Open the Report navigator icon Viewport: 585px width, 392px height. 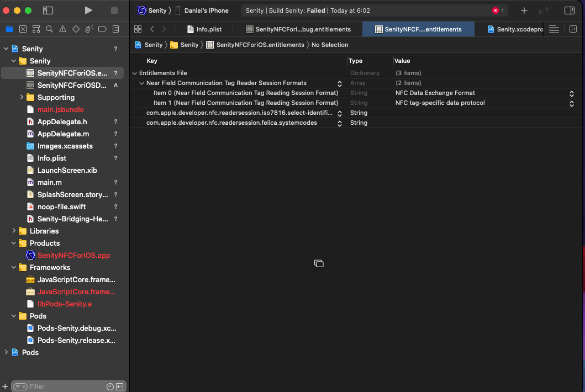[115, 29]
